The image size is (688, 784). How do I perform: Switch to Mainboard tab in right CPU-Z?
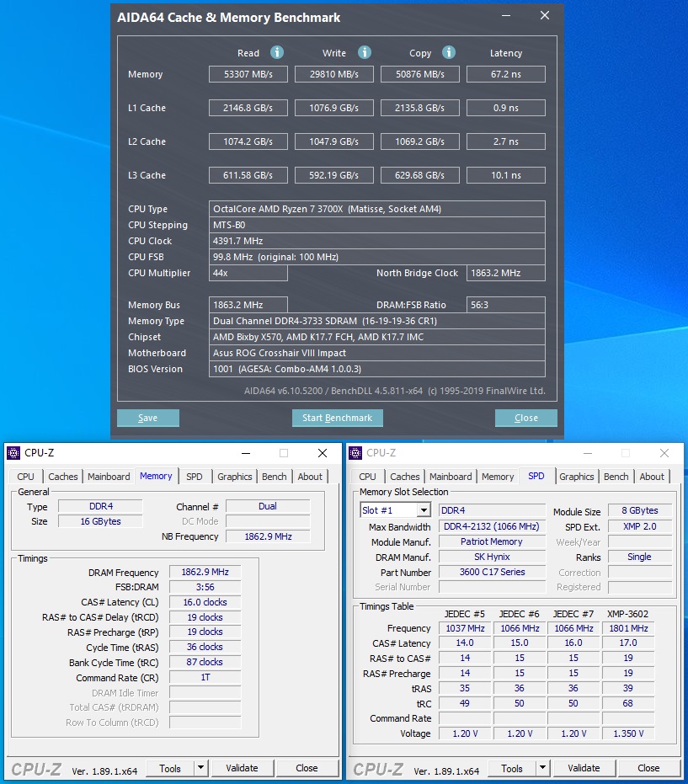pos(451,477)
